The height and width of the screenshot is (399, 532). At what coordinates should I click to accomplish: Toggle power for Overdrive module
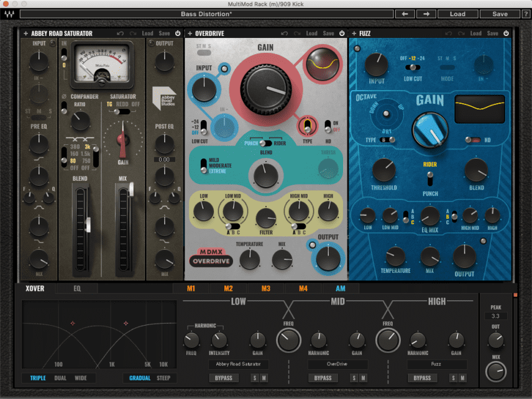[342, 34]
